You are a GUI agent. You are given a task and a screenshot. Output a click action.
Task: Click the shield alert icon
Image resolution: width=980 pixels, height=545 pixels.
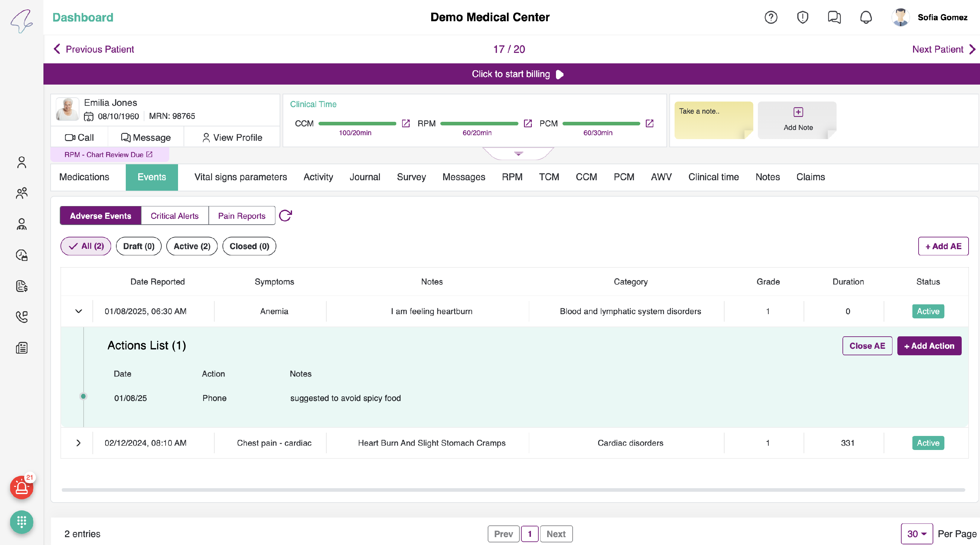[x=802, y=17]
